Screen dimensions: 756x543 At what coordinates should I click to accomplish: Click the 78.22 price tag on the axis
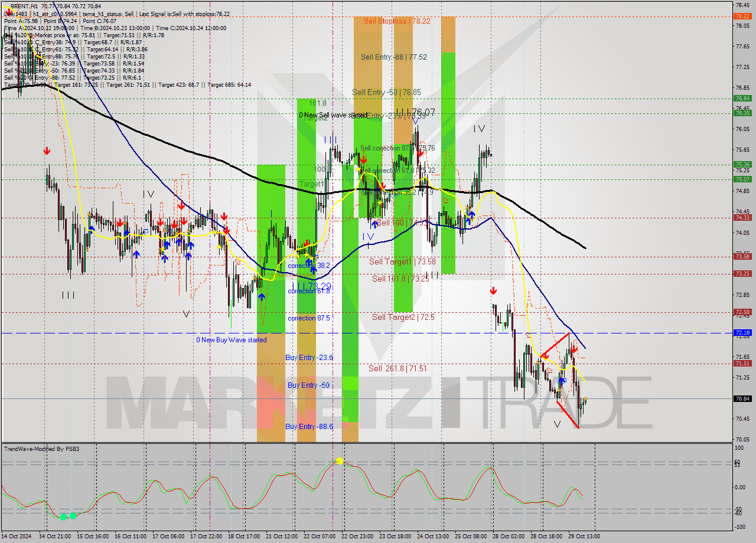[742, 17]
